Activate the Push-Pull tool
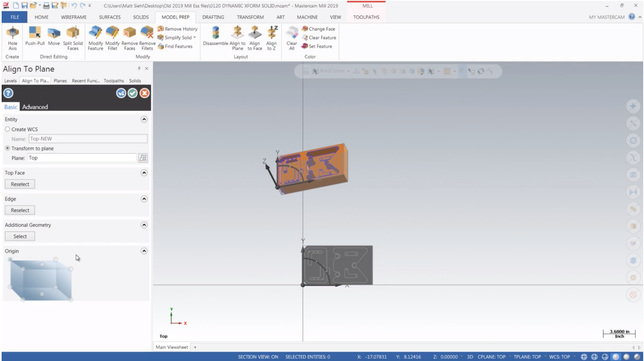644x361 pixels. [x=35, y=36]
